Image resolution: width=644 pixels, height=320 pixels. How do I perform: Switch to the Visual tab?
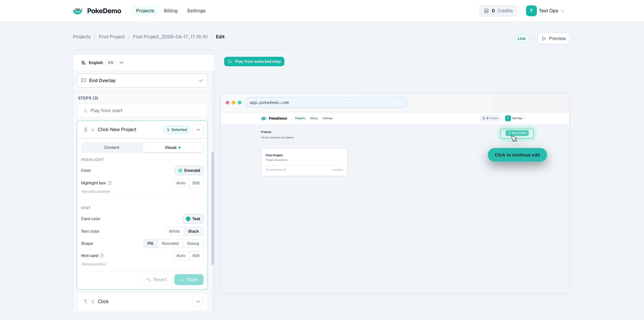pos(172,148)
